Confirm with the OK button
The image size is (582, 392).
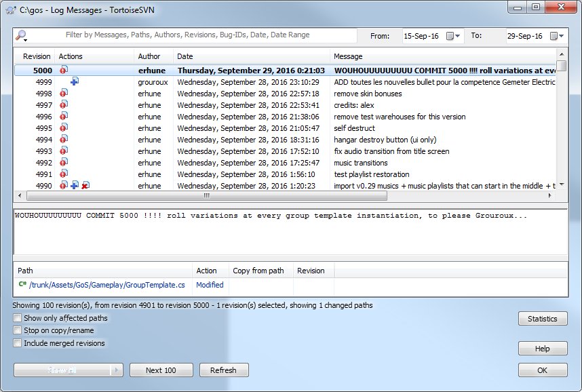point(543,370)
